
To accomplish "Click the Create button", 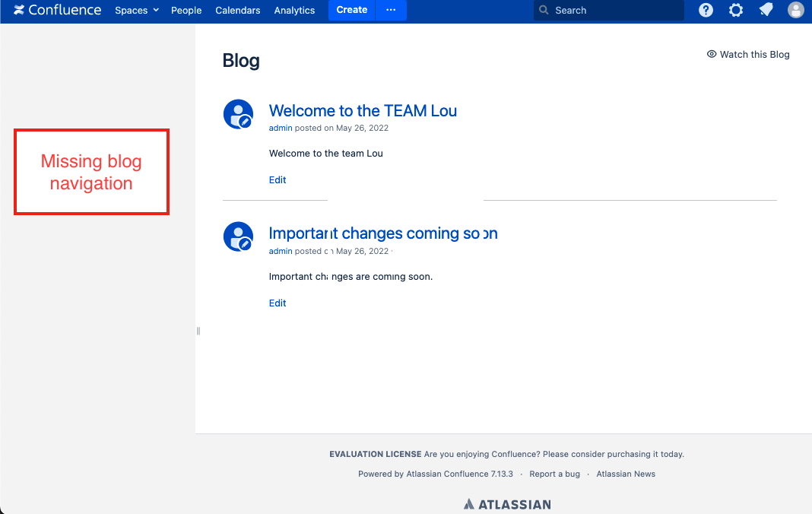I will tap(351, 10).
